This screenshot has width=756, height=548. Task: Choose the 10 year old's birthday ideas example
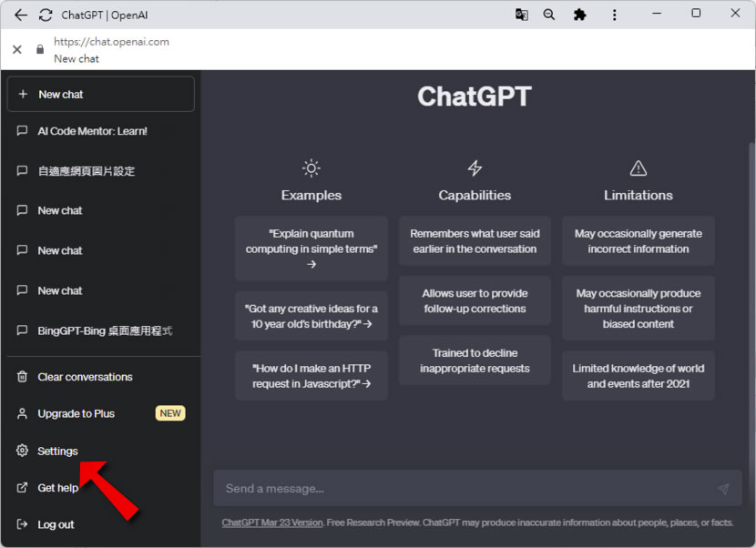coord(312,316)
